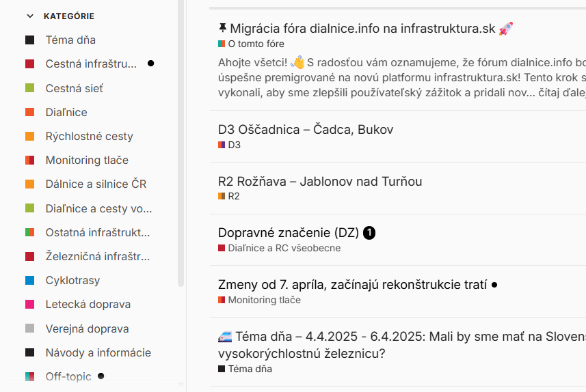Click the sidebar vertical scrollbar

[181, 143]
